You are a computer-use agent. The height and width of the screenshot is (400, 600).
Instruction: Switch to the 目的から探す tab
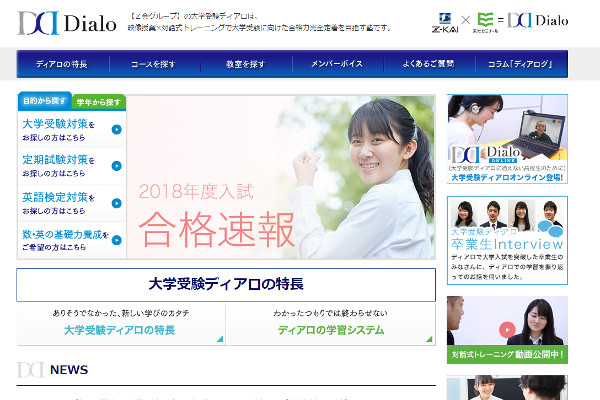click(x=44, y=101)
